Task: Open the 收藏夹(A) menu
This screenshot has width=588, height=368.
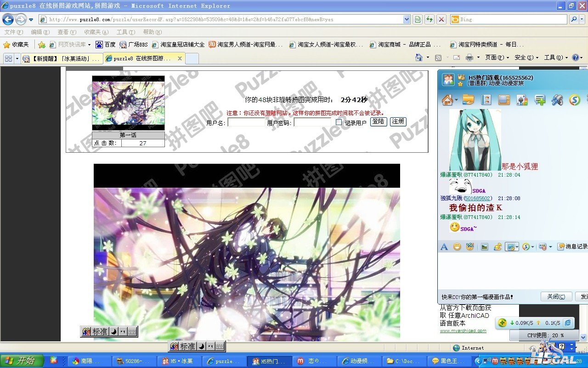Action: pyautogui.click(x=96, y=32)
